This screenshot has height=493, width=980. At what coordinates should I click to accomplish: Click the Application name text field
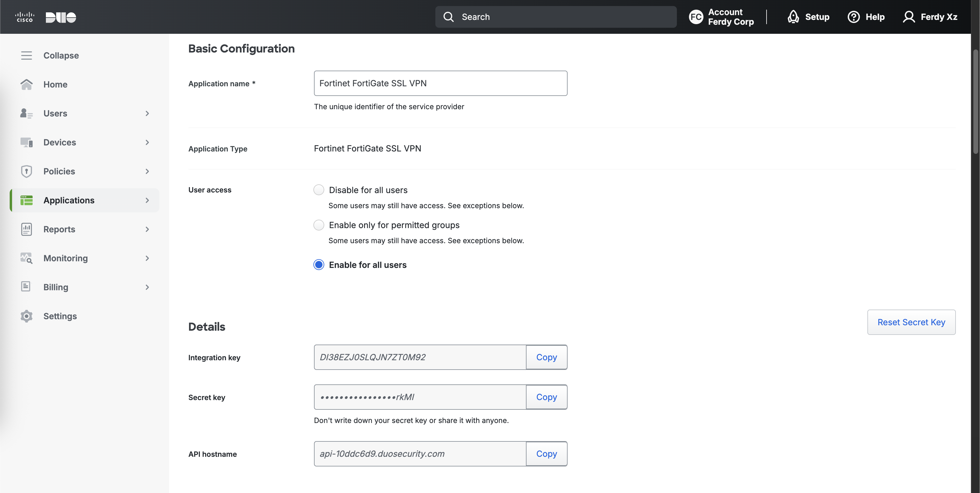coord(440,83)
